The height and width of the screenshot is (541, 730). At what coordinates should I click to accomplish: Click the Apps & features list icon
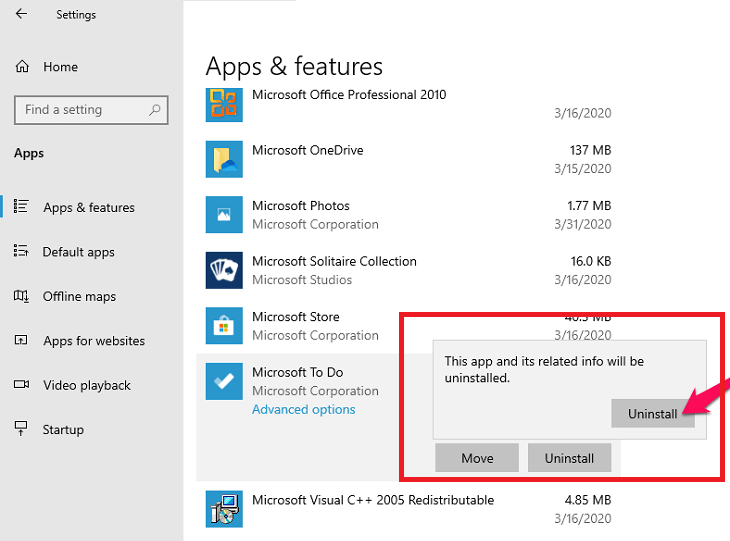pyautogui.click(x=21, y=206)
